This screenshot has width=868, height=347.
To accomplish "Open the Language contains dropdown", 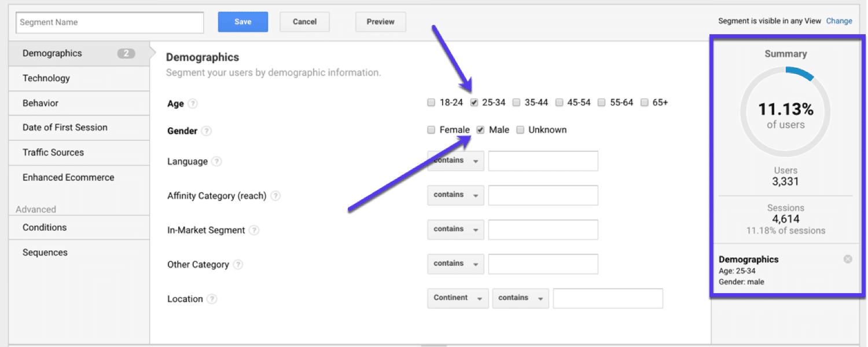I will 455,160.
